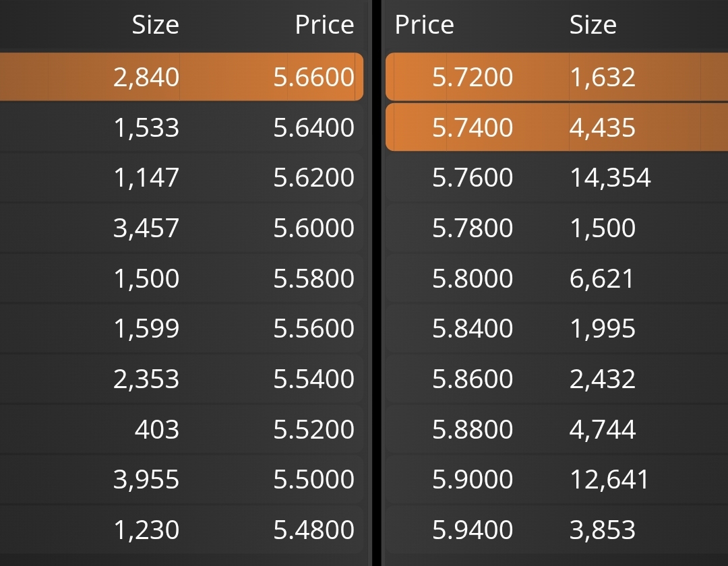Click ask-side Size column header
The height and width of the screenshot is (566, 728).
point(593,24)
